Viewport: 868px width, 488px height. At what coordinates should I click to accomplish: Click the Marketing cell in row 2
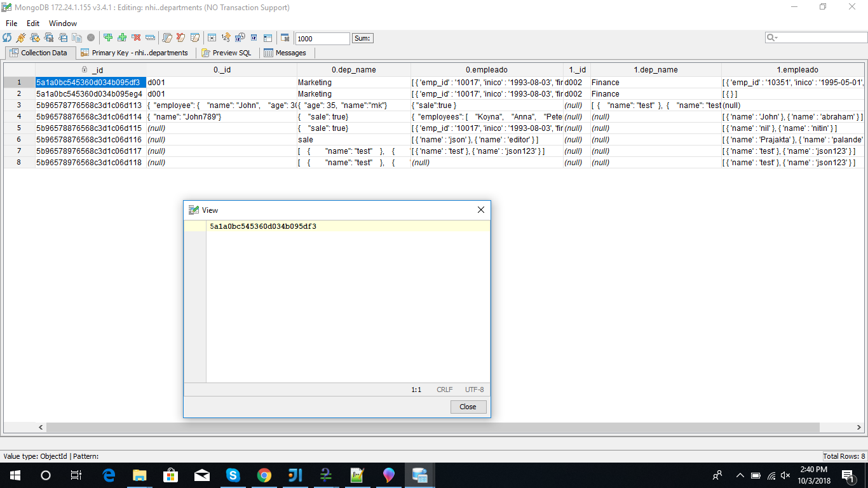(354, 94)
